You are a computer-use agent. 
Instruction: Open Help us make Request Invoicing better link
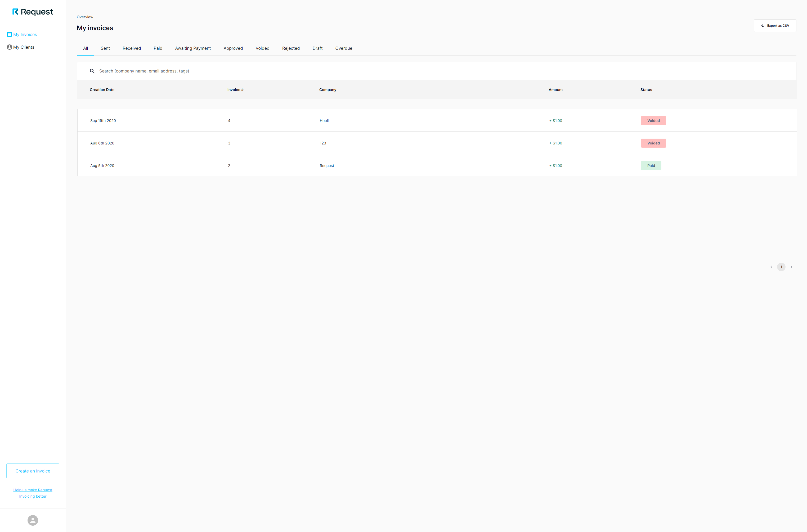(x=33, y=493)
